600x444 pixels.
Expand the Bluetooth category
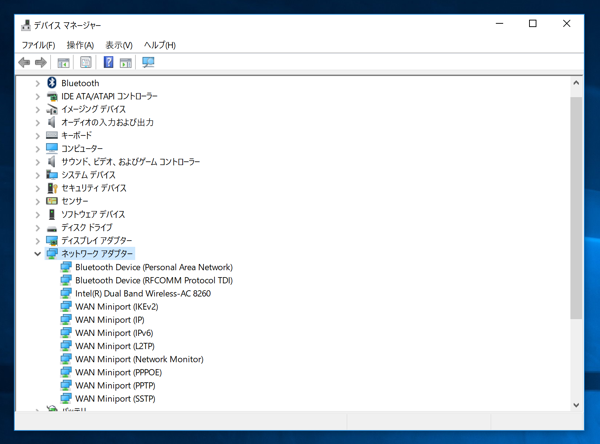pos(38,83)
